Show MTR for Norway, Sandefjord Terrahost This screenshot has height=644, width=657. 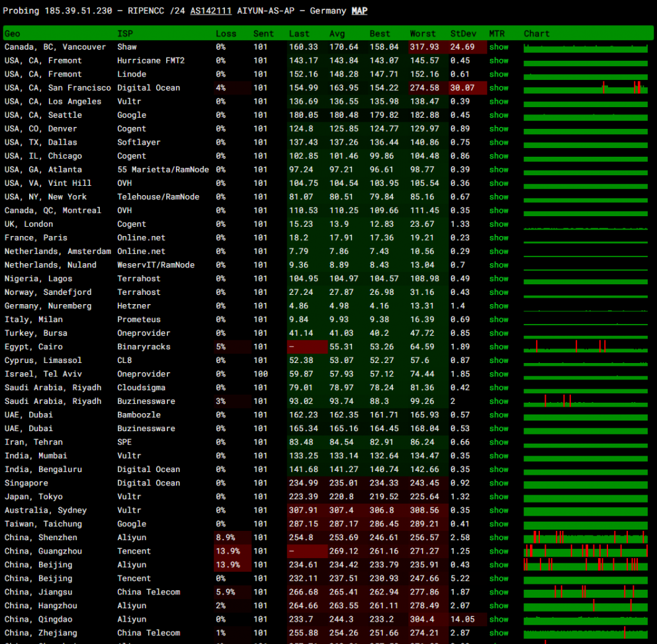tap(499, 292)
